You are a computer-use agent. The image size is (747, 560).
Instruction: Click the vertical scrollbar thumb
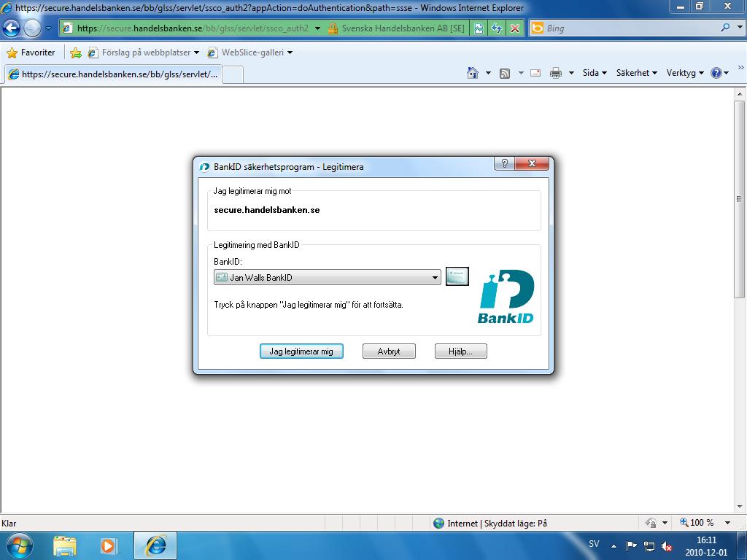click(740, 199)
